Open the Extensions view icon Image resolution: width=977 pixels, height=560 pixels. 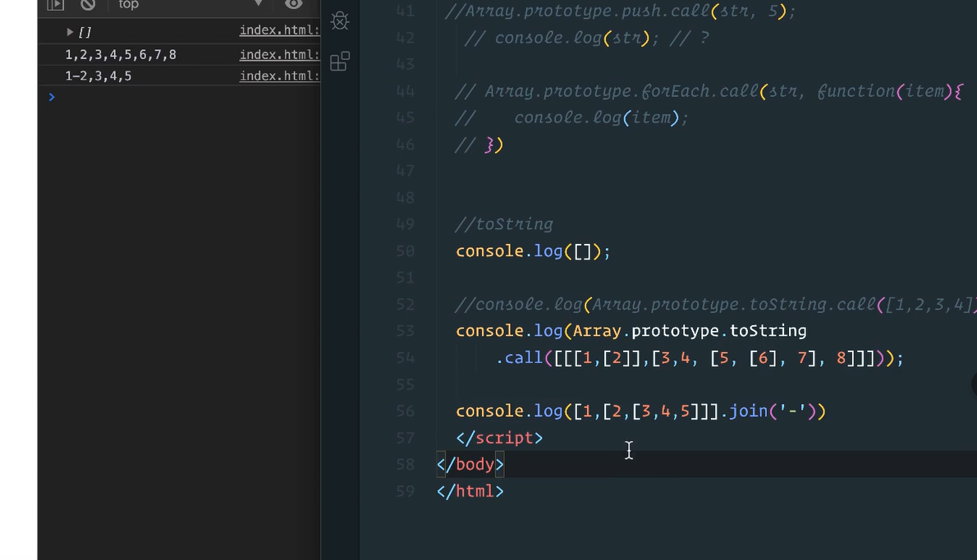pos(340,61)
